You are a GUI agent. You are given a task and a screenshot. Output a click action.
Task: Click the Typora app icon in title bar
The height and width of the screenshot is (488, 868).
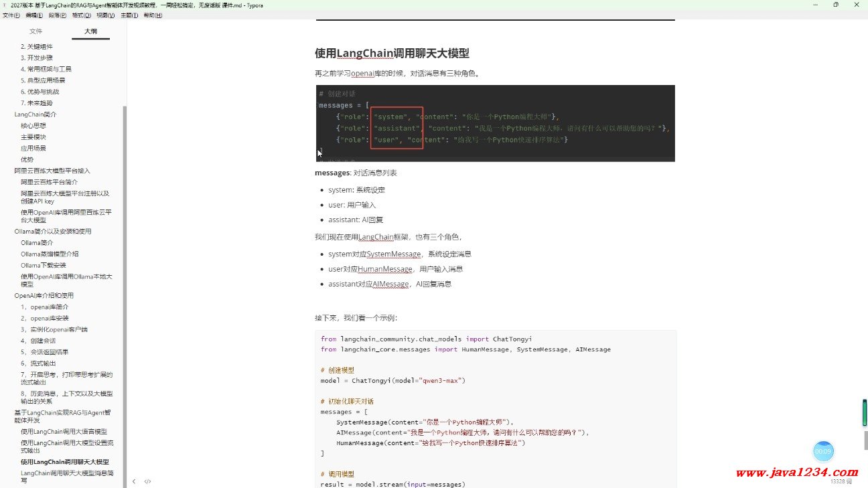5,5
